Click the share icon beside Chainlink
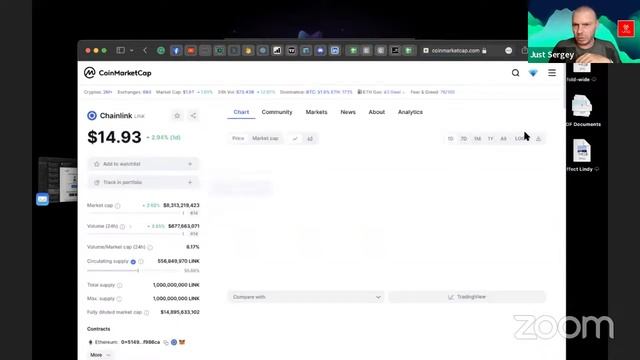Image resolution: width=640 pixels, height=360 pixels. 193,116
